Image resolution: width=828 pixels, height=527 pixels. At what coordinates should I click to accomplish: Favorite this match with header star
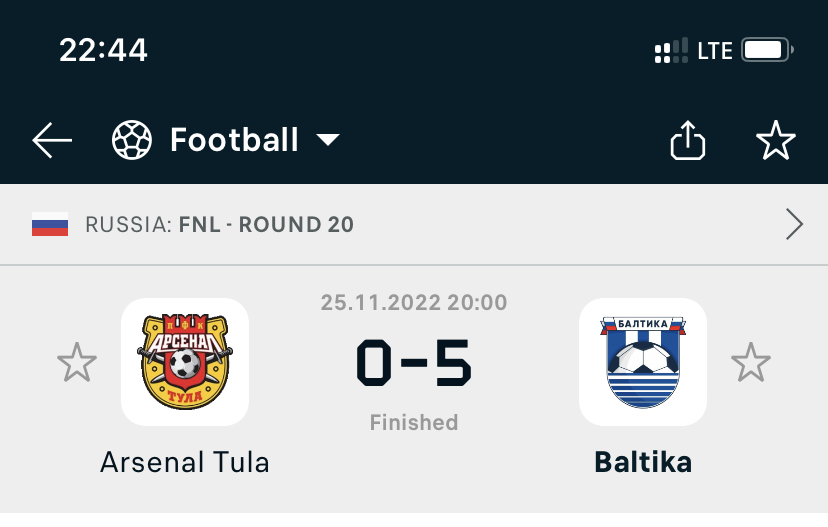point(775,141)
